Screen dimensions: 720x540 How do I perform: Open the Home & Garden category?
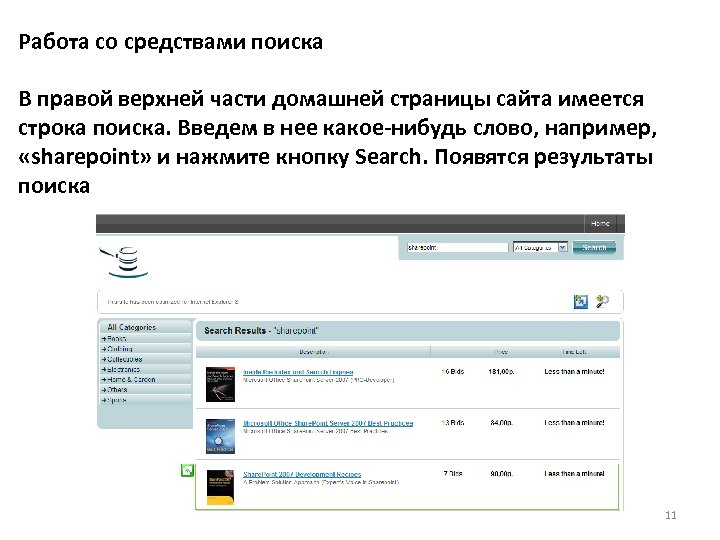[146, 379]
